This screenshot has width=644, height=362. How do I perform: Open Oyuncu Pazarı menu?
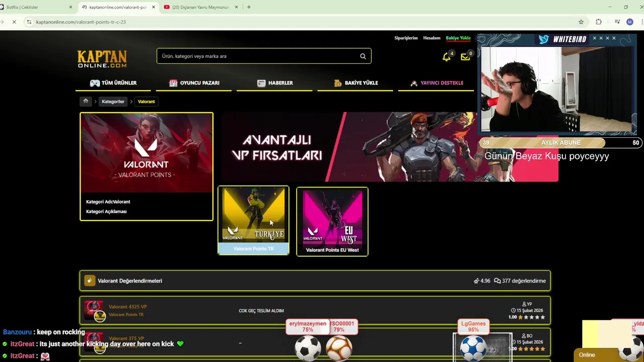point(194,83)
